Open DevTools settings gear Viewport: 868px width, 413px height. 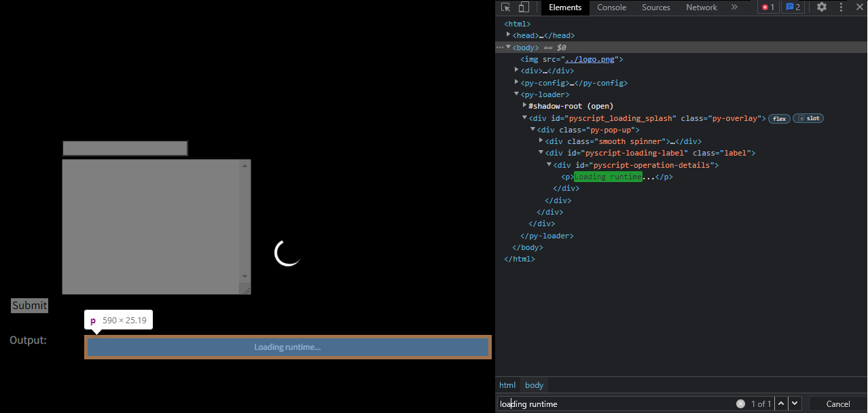tap(822, 7)
